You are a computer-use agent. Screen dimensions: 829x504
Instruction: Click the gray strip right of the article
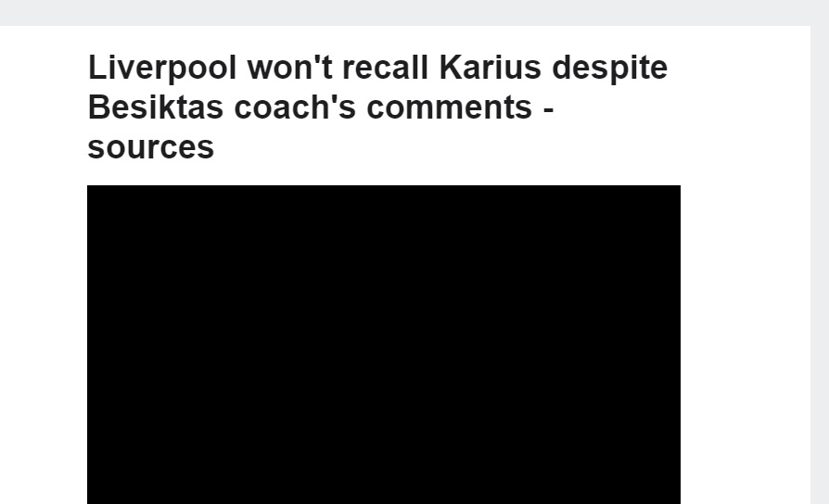[x=820, y=264]
